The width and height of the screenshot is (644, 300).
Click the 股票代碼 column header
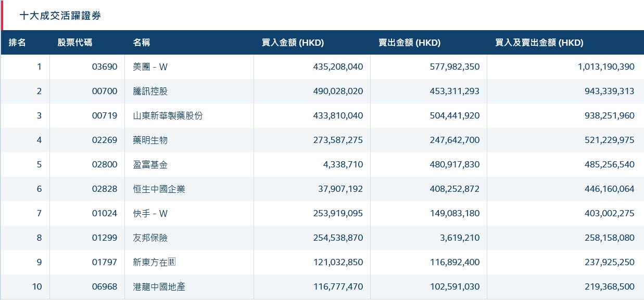pyautogui.click(x=74, y=43)
